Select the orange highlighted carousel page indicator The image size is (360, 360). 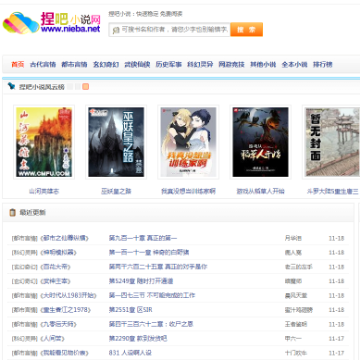pyautogui.click(x=86, y=87)
